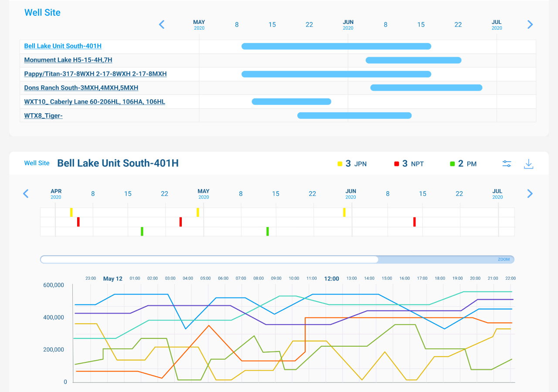Click the Well Site breadcrumb label
Screen dimensions: 558x392
click(x=37, y=163)
